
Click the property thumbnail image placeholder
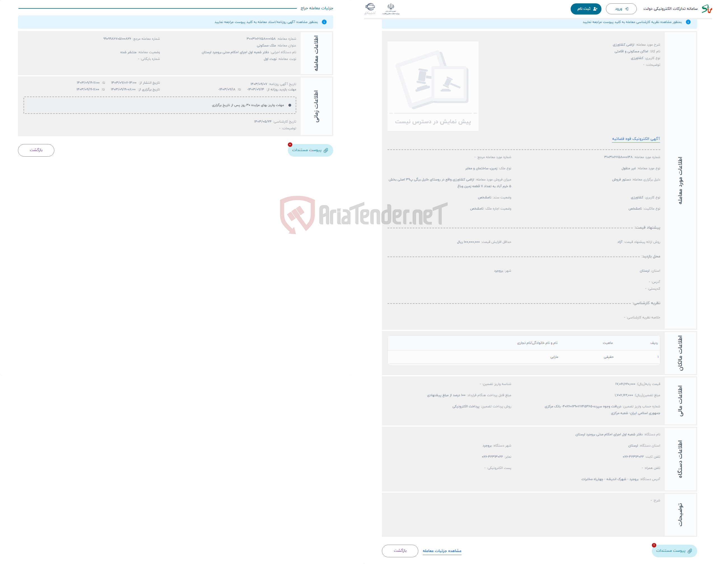[434, 83]
